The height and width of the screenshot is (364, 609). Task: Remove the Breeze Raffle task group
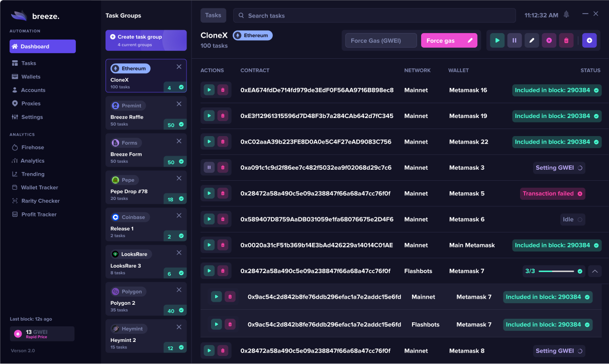pos(179,104)
